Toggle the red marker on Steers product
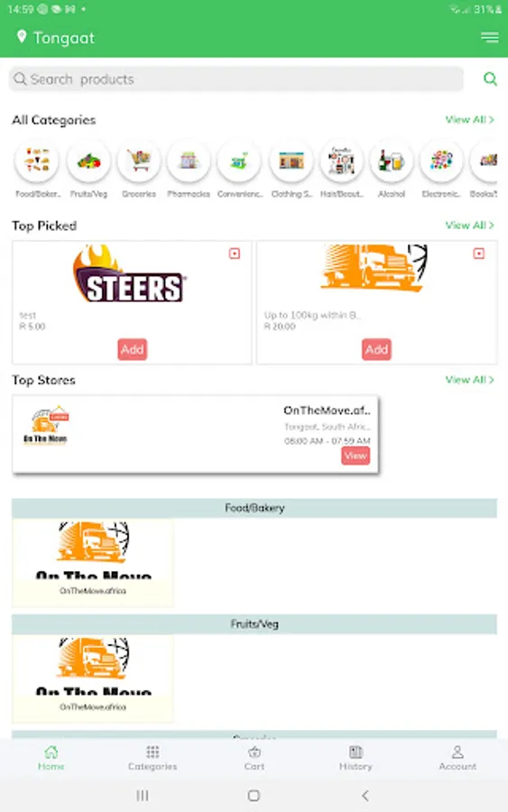The height and width of the screenshot is (812, 508). click(x=235, y=254)
